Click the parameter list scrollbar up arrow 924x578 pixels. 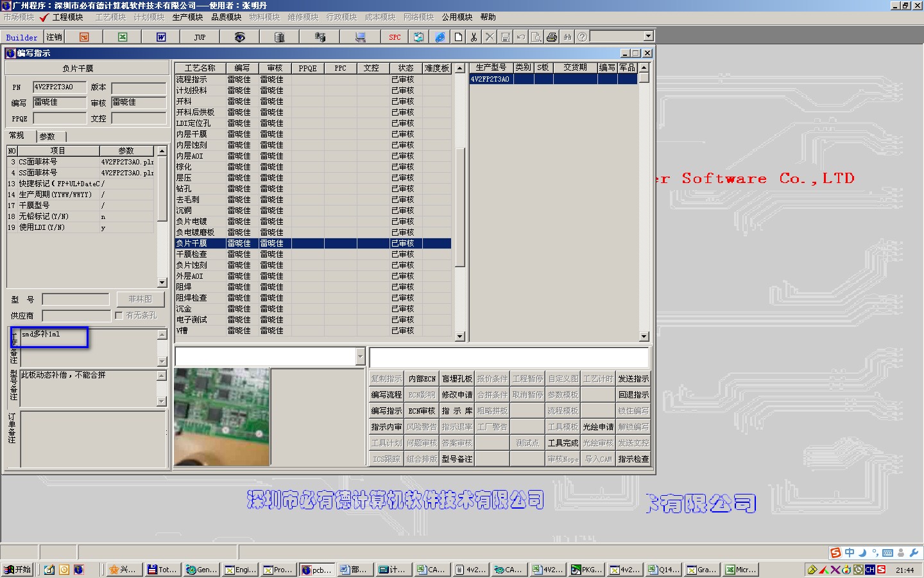coord(162,151)
